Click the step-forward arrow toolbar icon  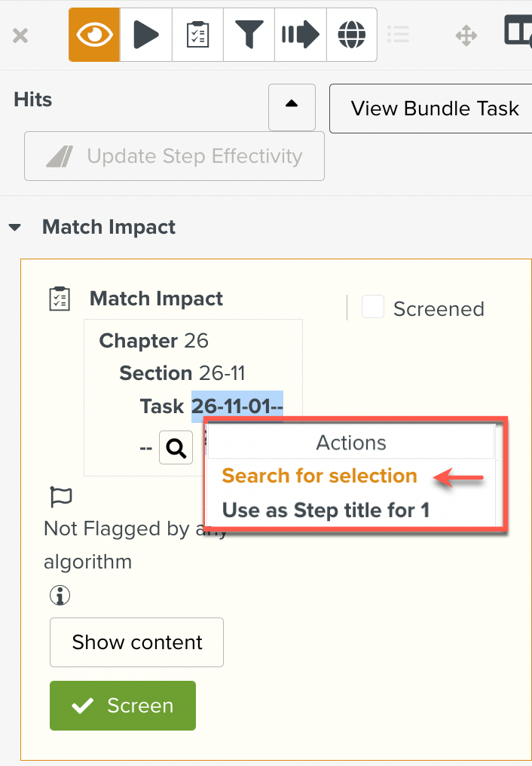pos(300,34)
